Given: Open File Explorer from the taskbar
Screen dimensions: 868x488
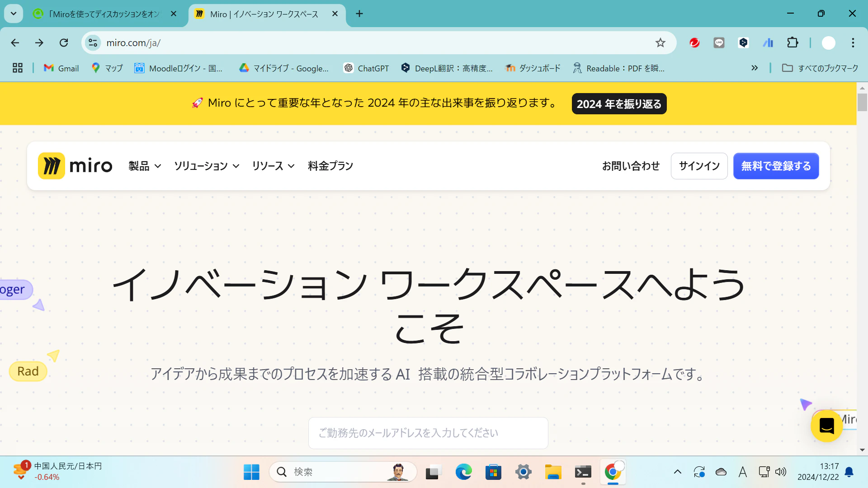Looking at the screenshot, I should 553,472.
